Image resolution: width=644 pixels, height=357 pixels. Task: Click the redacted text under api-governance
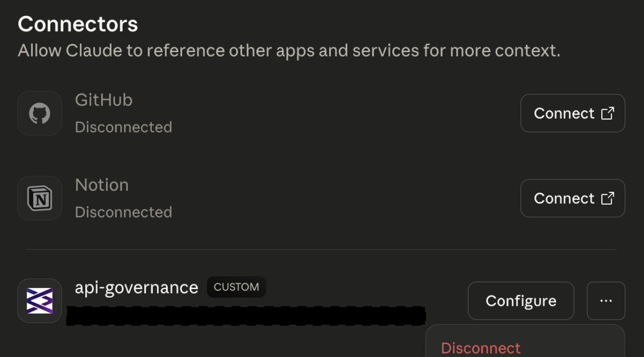pos(246,316)
